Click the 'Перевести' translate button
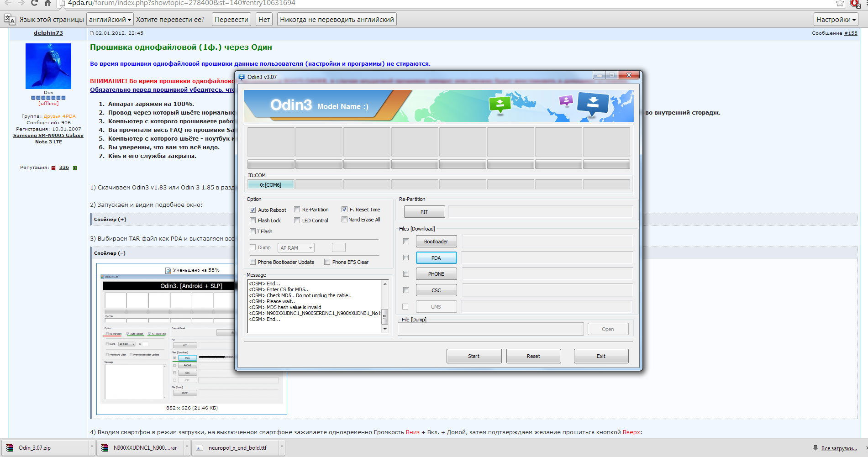Viewport: 868px width, 457px height. (x=231, y=20)
